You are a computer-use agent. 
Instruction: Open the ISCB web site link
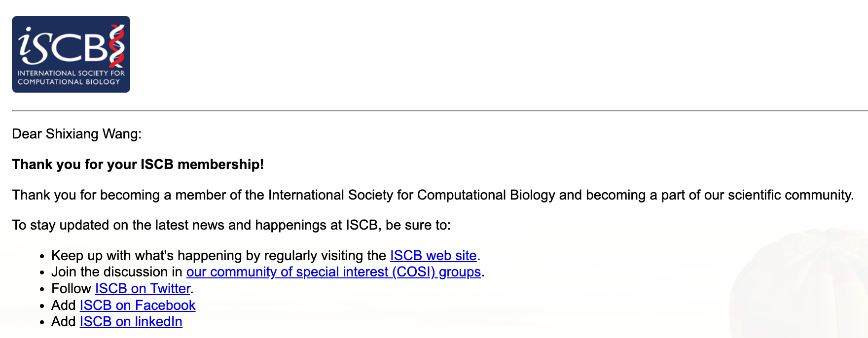(x=433, y=256)
